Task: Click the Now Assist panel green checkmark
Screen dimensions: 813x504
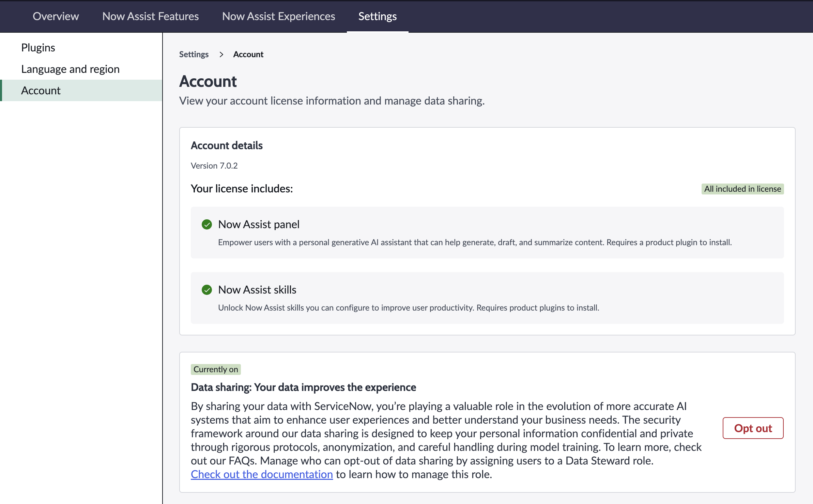Action: pos(207,224)
